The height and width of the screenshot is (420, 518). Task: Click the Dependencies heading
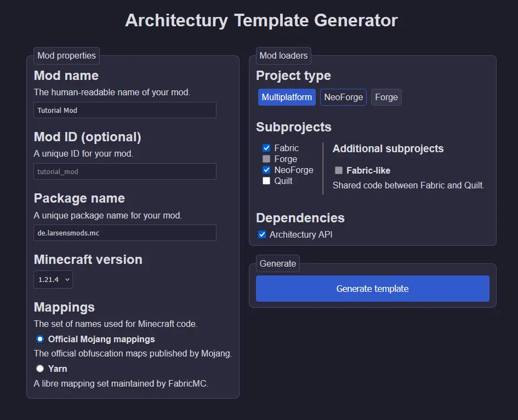[300, 218]
